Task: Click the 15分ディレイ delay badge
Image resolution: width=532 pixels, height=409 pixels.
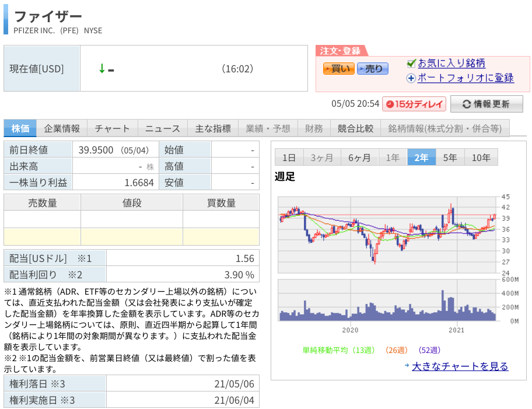Action: (414, 104)
